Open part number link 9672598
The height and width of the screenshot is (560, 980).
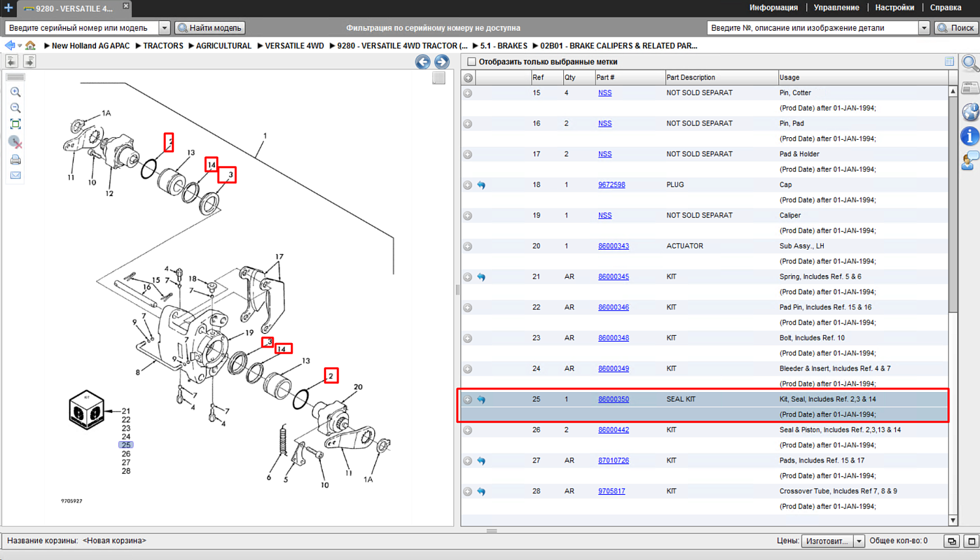tap(612, 185)
